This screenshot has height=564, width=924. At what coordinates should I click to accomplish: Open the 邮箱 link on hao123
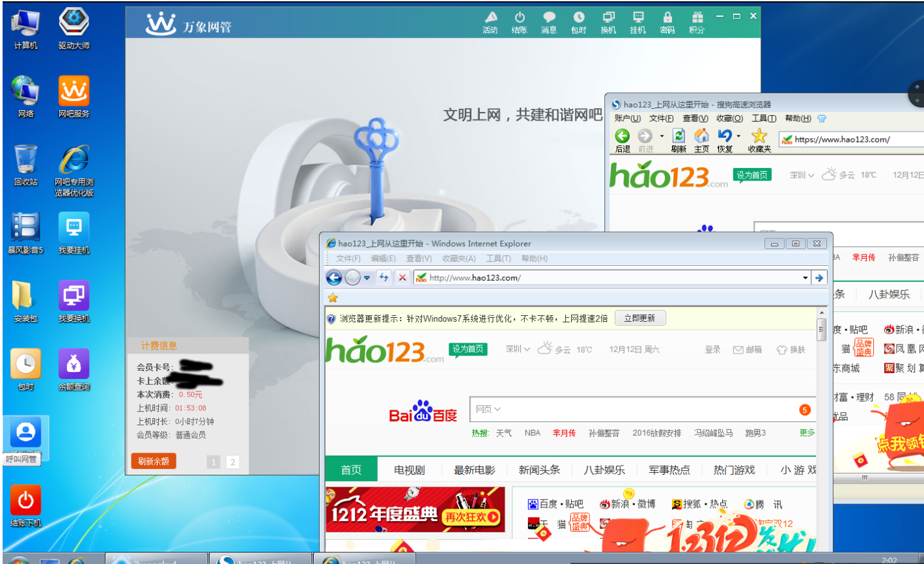tap(748, 350)
